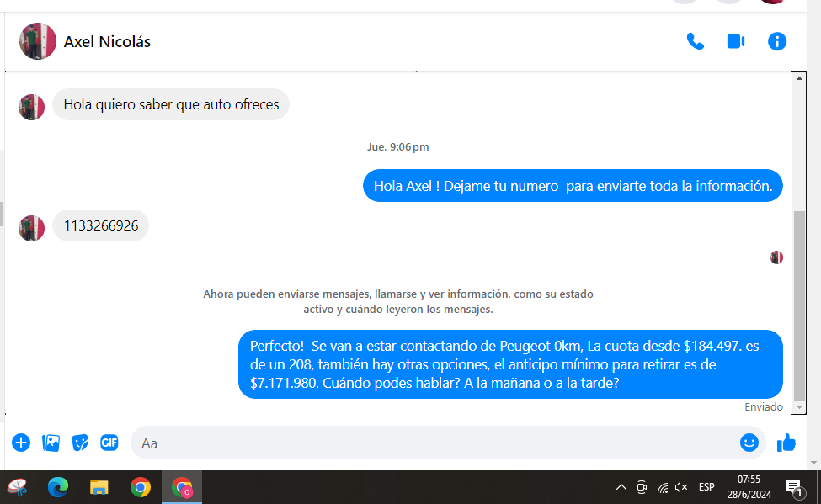821x504 pixels.
Task: Click the 'Jue, 9:06 pm' timestamp
Action: tap(398, 147)
